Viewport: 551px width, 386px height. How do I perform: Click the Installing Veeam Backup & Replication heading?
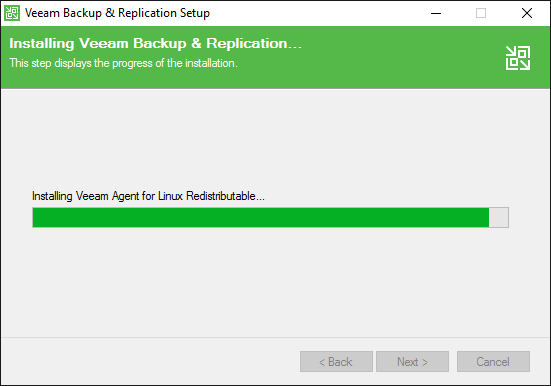tap(155, 44)
